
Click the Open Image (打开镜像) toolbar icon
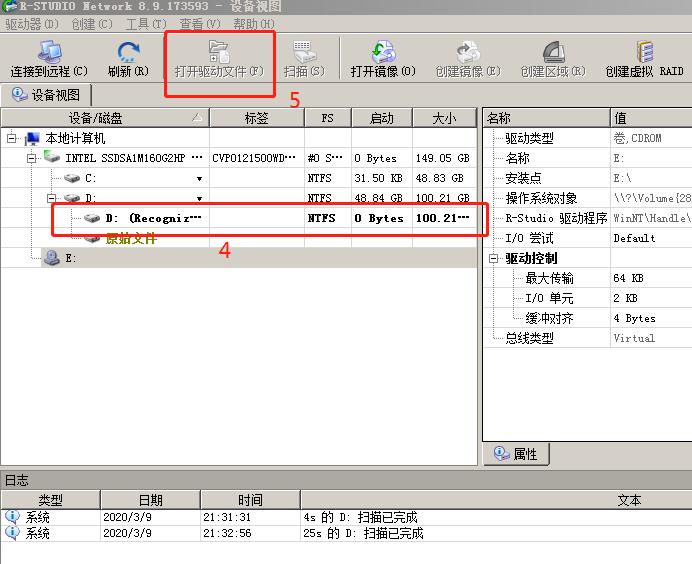(383, 52)
